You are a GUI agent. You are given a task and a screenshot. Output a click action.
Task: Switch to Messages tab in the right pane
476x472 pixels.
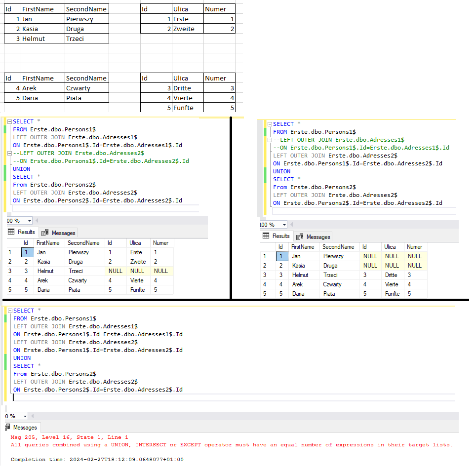(x=313, y=237)
